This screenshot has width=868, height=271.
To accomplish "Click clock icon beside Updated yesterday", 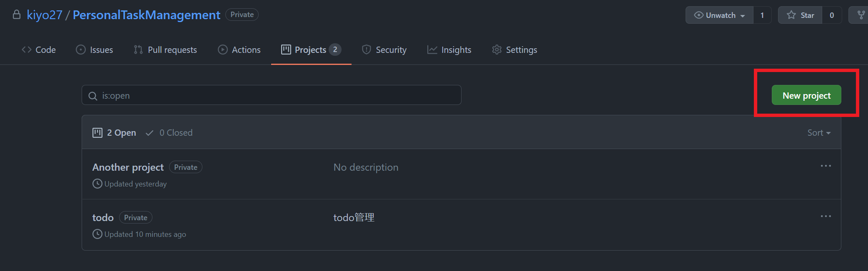I will click(x=97, y=184).
